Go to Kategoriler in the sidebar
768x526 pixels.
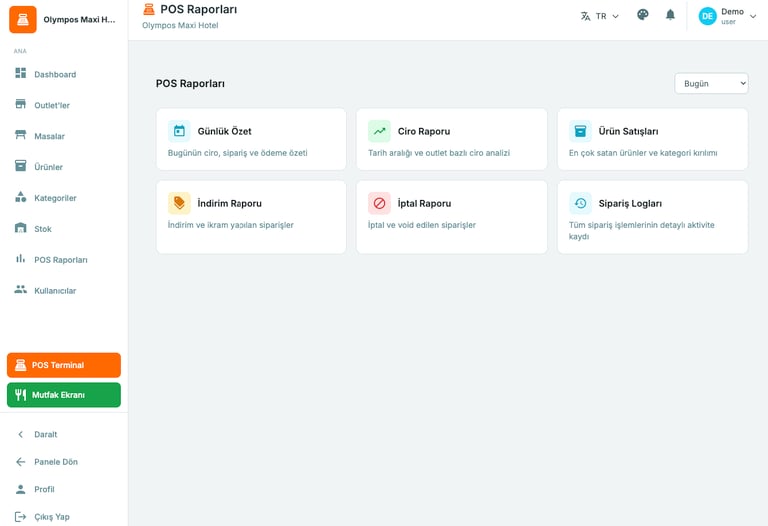55,198
